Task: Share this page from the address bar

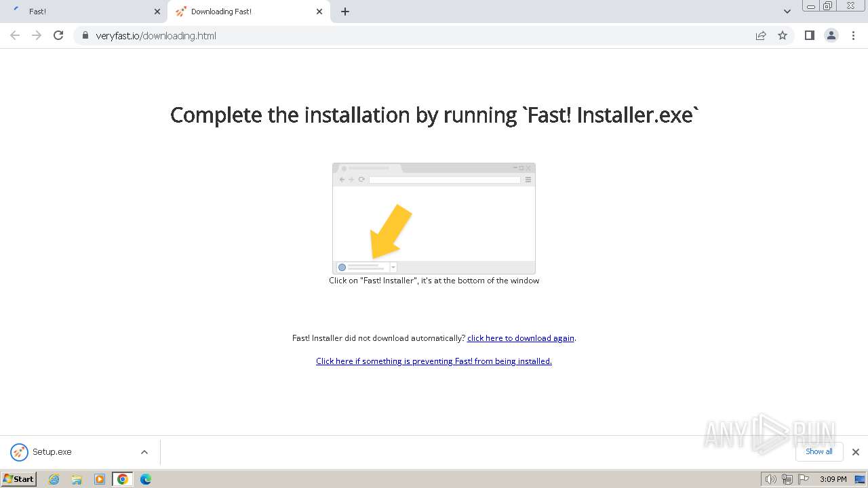Action: click(761, 35)
